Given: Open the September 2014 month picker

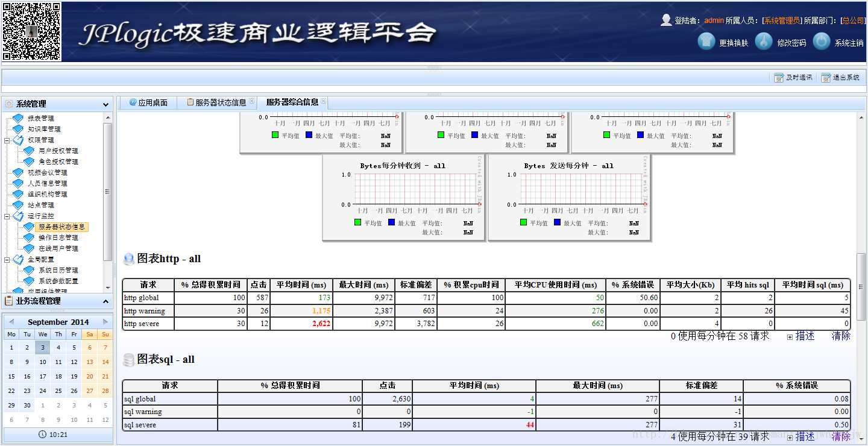Looking at the screenshot, I should [58, 322].
